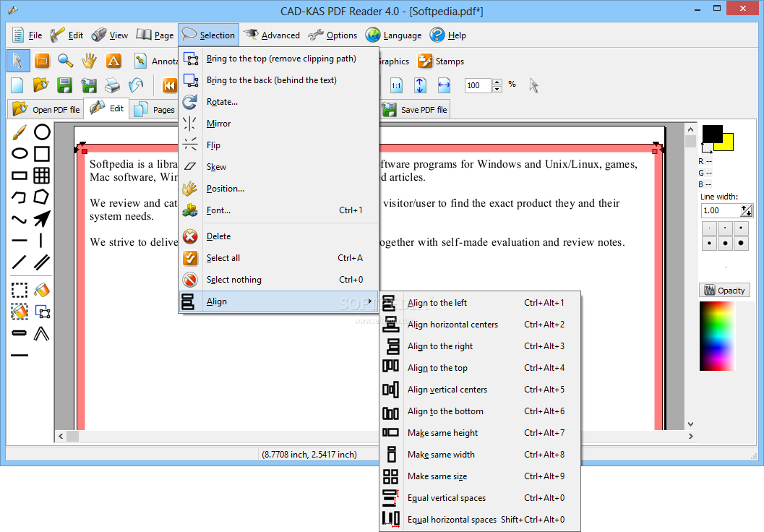Click horizontal scrollbar left arrow
Screen dimensions: 764x532
pos(61,436)
